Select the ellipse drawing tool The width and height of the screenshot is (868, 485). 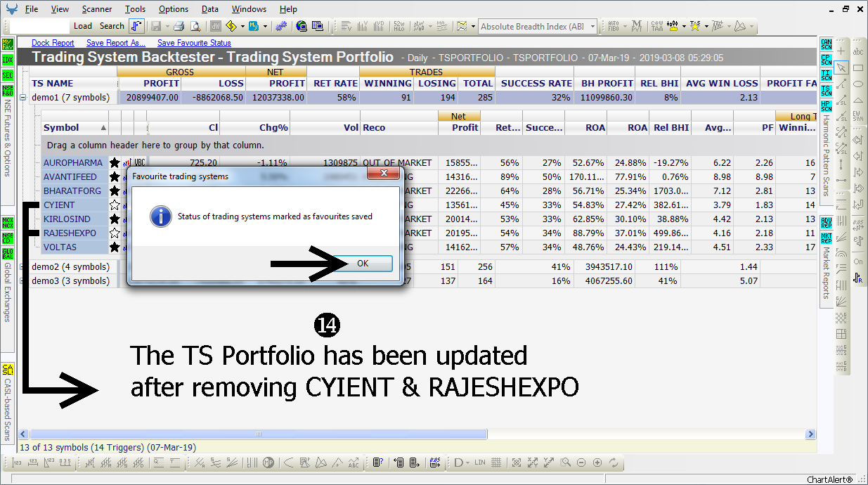click(x=858, y=84)
